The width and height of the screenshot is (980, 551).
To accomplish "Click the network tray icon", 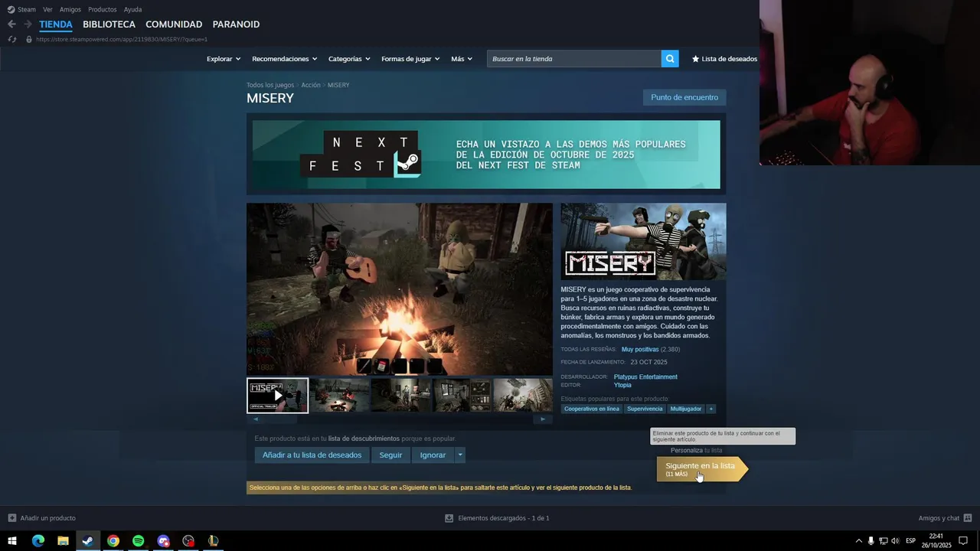I will click(x=883, y=541).
